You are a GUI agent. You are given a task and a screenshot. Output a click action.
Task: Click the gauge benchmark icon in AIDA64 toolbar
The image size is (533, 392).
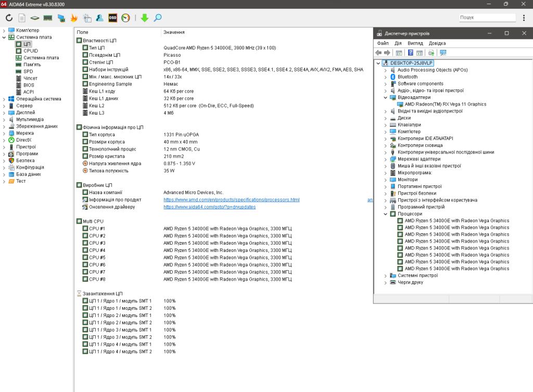[x=126, y=18]
